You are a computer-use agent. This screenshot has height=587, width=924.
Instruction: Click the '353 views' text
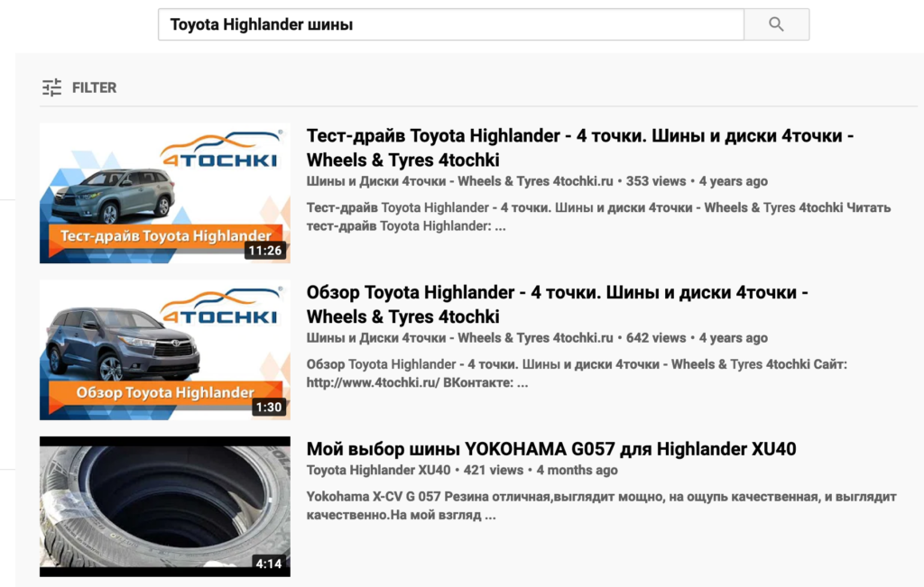(656, 181)
